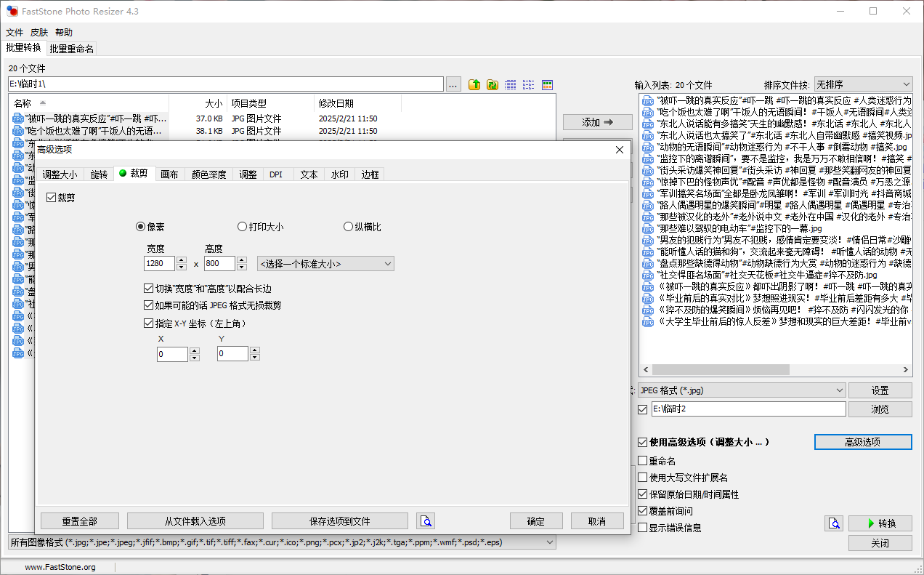Switch to 旋转 tab
The width and height of the screenshot is (924, 575).
[x=99, y=174]
